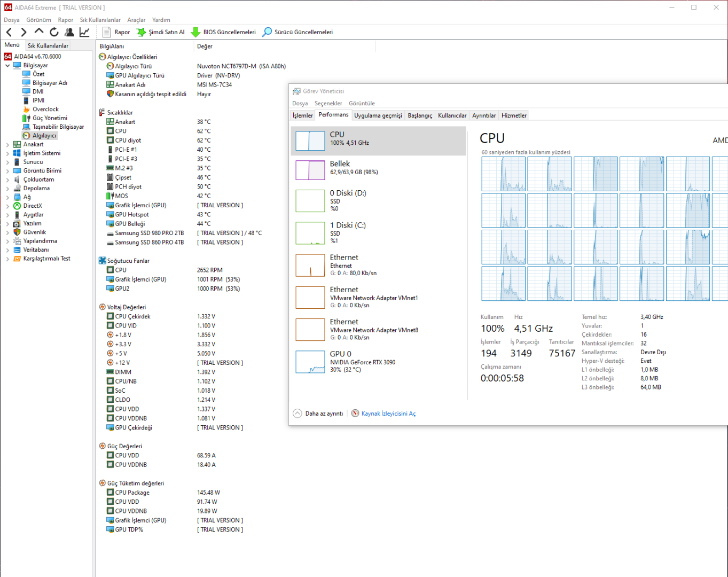
Task: Expand the Depolama tree node
Action: (7, 189)
